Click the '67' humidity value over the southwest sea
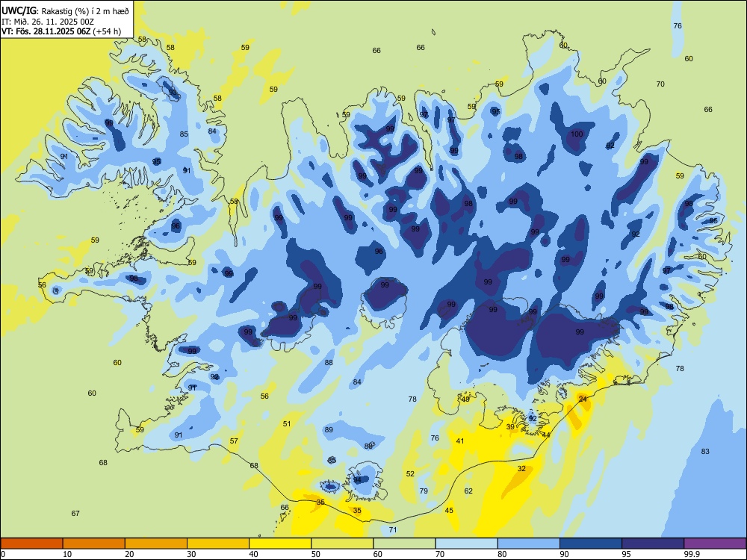The width and height of the screenshot is (747, 560). pos(75,514)
